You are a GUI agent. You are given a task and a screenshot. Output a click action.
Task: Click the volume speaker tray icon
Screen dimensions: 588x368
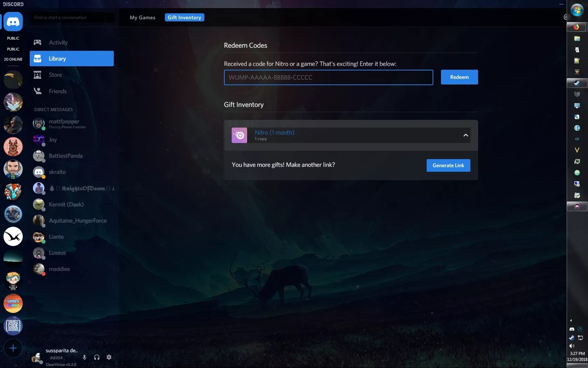572,346
